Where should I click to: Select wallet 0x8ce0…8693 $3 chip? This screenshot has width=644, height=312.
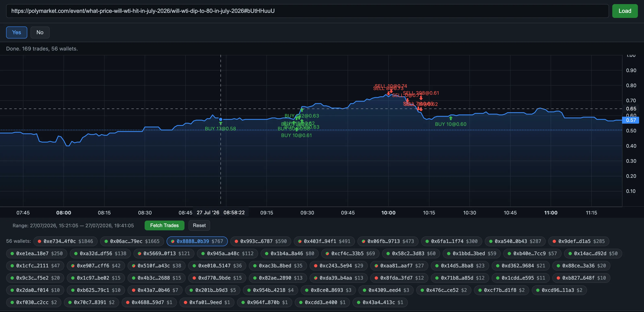[x=328, y=290]
